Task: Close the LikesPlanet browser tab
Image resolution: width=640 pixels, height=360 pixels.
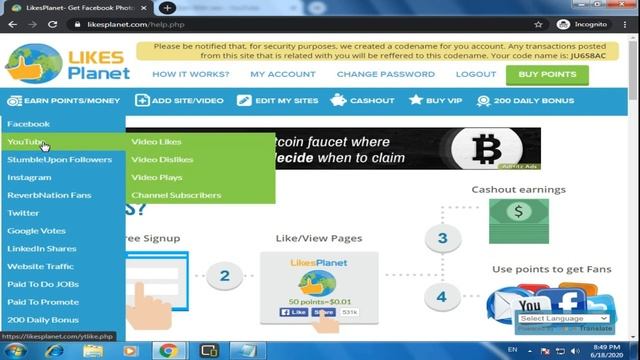Action: pyautogui.click(x=144, y=8)
